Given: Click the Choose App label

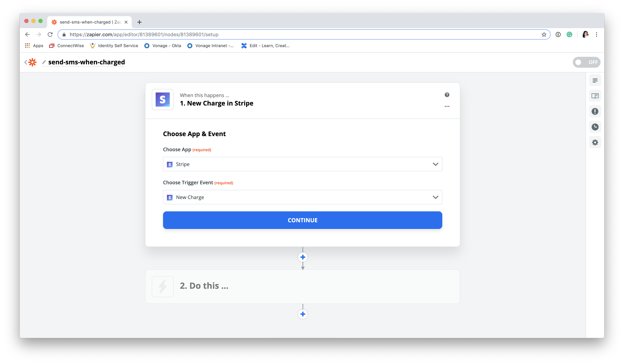Looking at the screenshot, I should 177,150.
